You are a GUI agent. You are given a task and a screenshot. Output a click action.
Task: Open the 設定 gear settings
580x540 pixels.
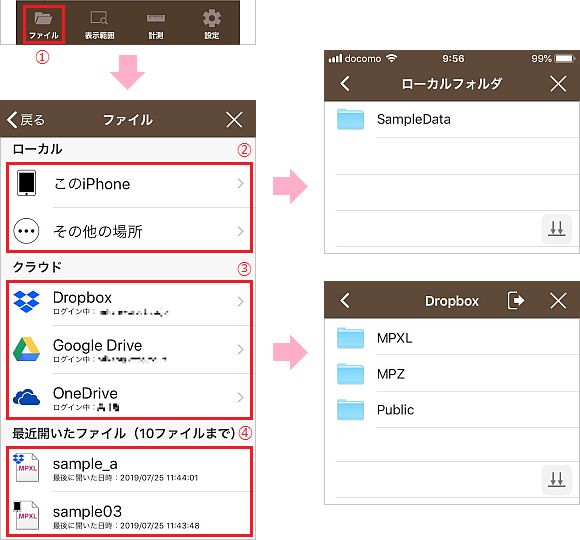(212, 24)
